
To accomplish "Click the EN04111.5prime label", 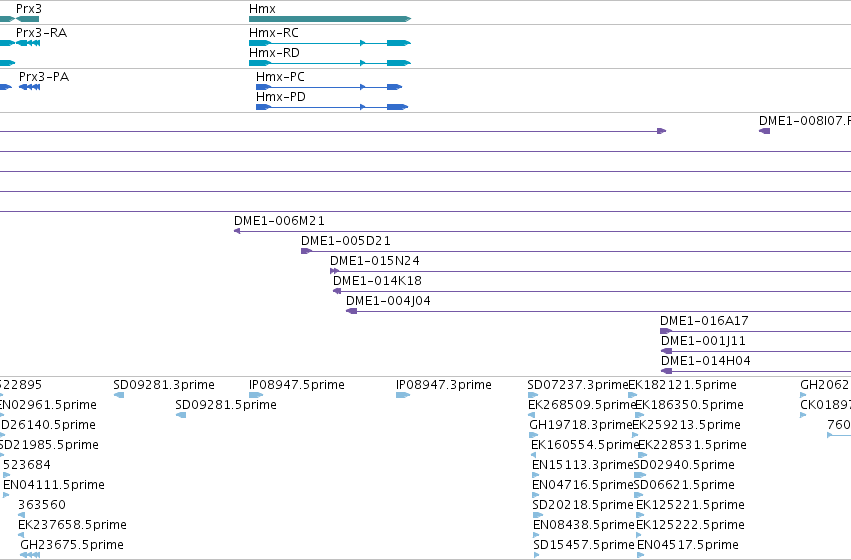I will (x=54, y=486).
